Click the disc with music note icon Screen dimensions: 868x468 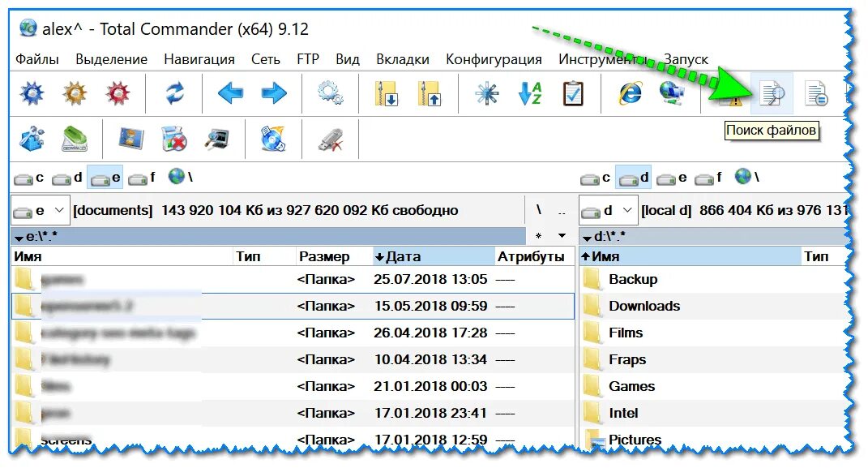pos(273,139)
